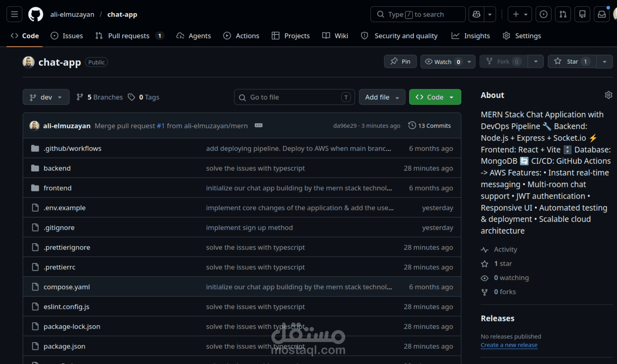Screen dimensions: 617x364
Task: Open 'implement sign up method' commit message
Action: (x=249, y=228)
